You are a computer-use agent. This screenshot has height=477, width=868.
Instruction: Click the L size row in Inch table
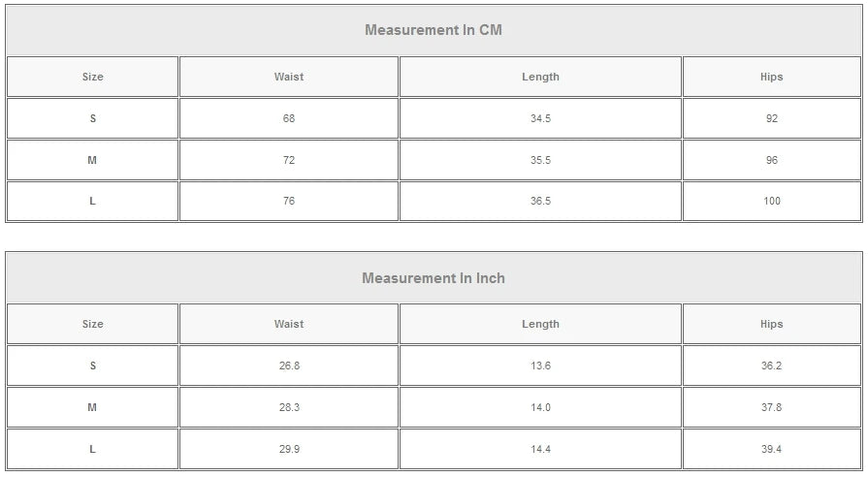point(93,449)
